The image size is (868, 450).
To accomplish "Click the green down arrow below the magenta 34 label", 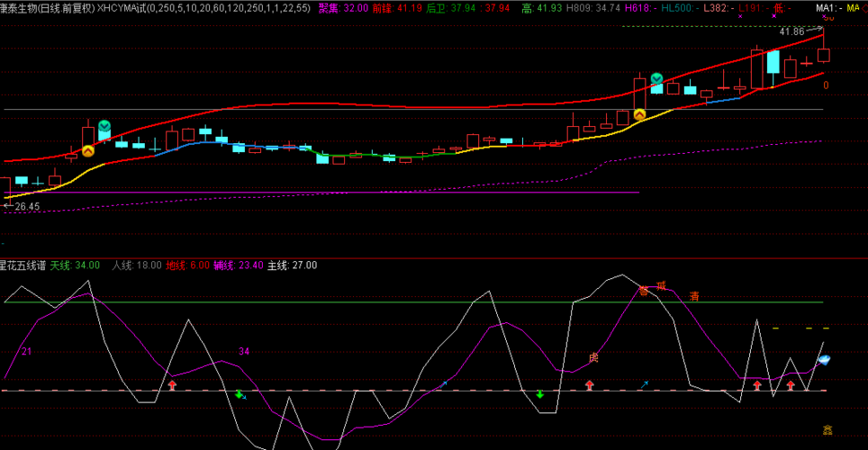I will [x=240, y=394].
